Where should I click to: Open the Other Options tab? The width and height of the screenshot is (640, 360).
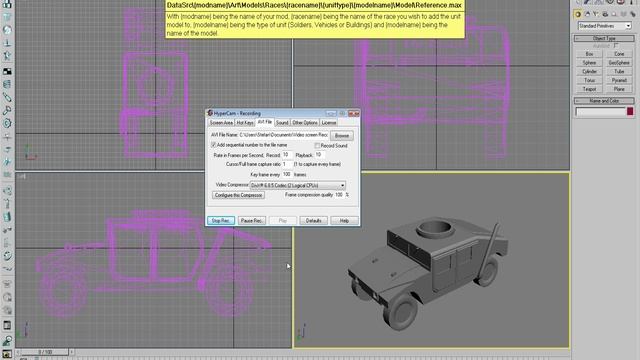click(x=304, y=122)
